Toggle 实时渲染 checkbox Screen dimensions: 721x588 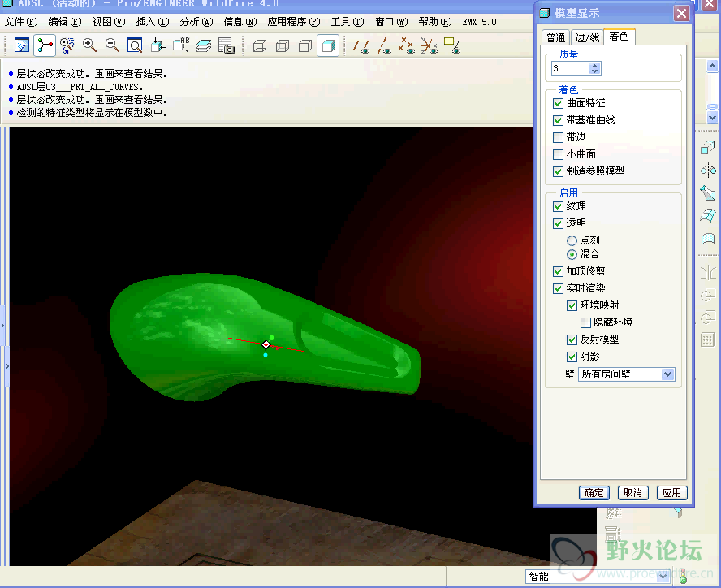coord(559,288)
